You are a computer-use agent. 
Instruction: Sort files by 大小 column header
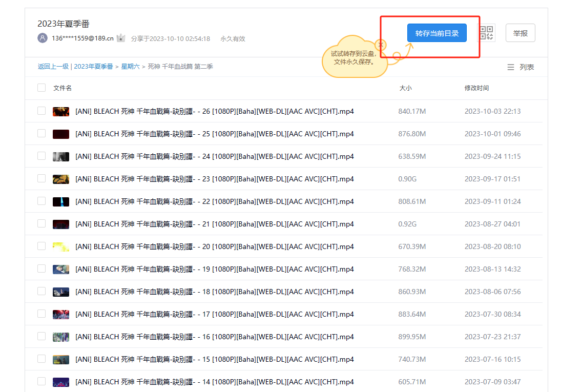click(405, 88)
